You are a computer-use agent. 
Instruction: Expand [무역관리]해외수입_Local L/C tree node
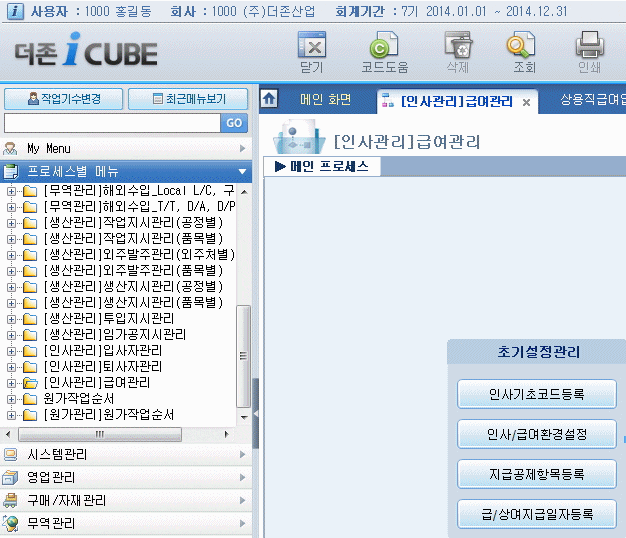[11, 192]
